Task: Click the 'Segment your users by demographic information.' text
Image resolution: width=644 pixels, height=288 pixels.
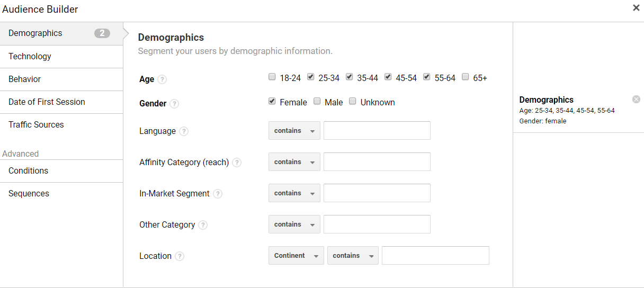Action: (235, 51)
